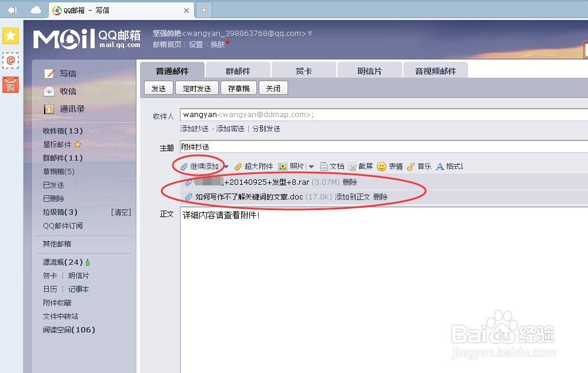Open the sender account dropdown at top
The width and height of the screenshot is (588, 373).
click(x=310, y=33)
